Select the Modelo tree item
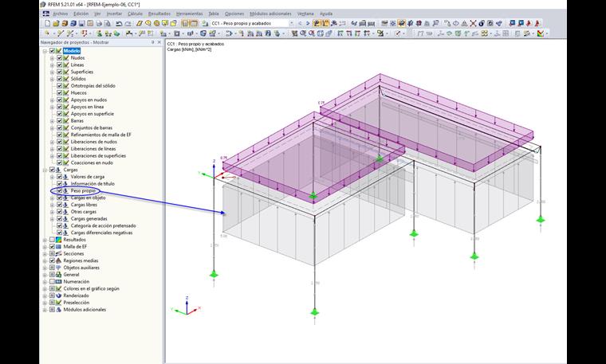606x364 pixels. pos(72,51)
